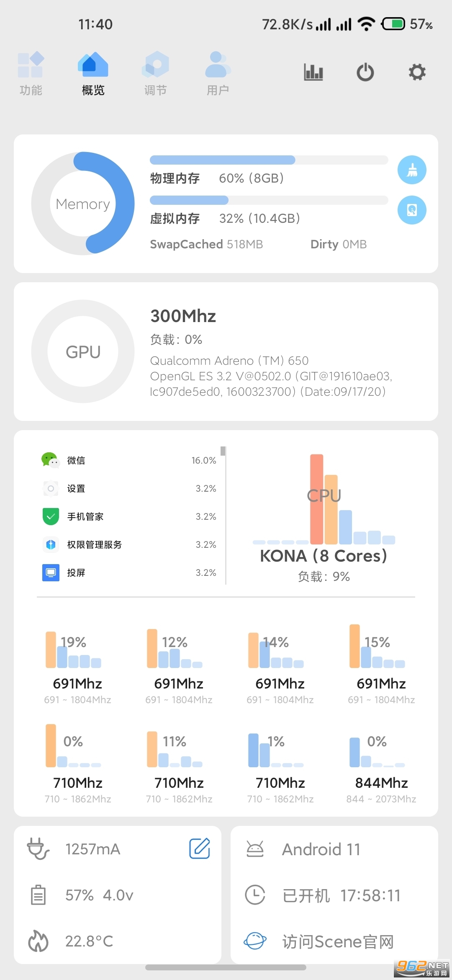Select the 概览 overview tab
This screenshot has height=980, width=452.
93,73
